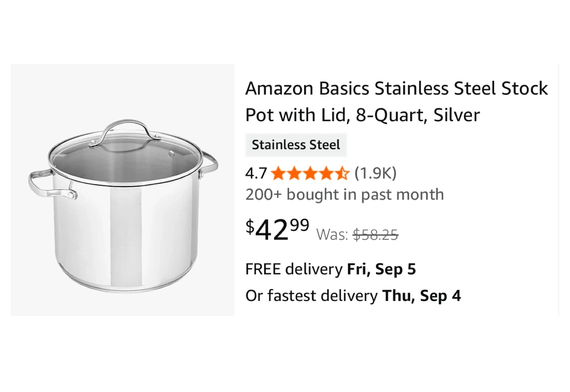Select the Stainless Steel material badge
The width and height of the screenshot is (570, 392).
pyautogui.click(x=296, y=145)
